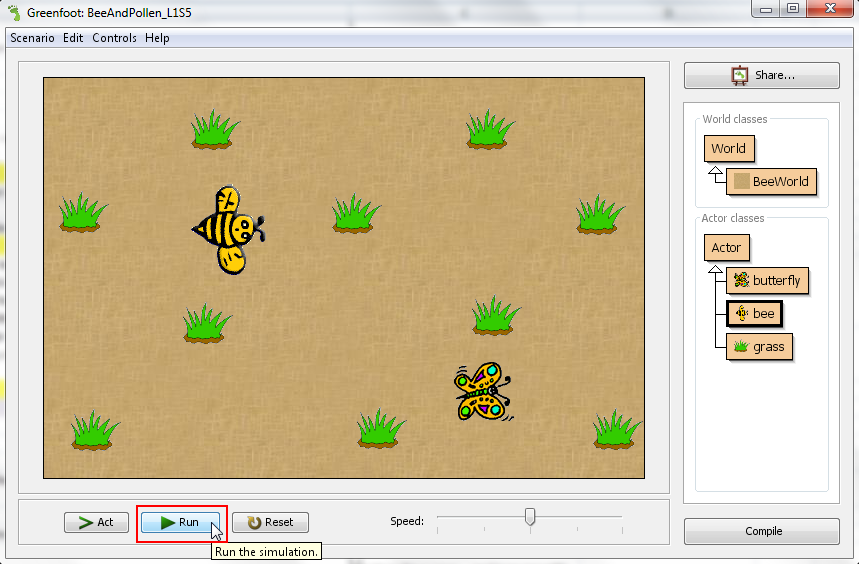The image size is (859, 564).
Task: Click grass tuft in bottom-right corner of world
Action: point(617,429)
